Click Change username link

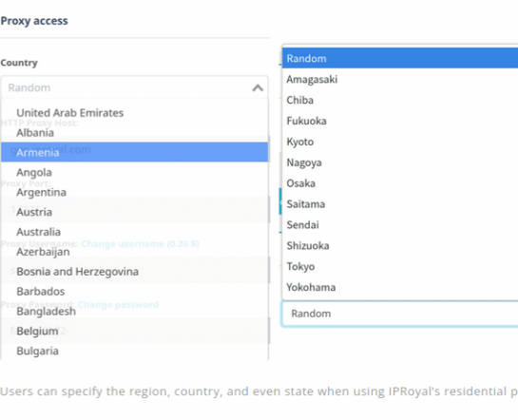[140, 243]
